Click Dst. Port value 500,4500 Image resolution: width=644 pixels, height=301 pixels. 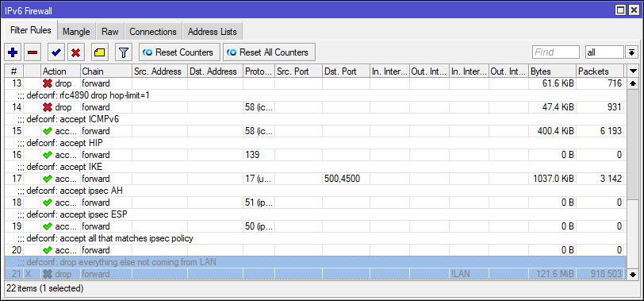pyautogui.click(x=342, y=179)
